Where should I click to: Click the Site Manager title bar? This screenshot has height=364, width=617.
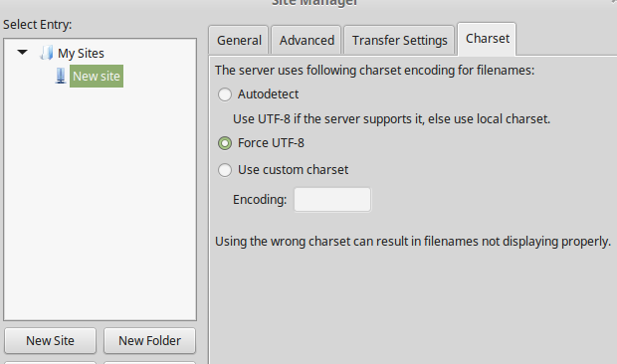pyautogui.click(x=314, y=3)
